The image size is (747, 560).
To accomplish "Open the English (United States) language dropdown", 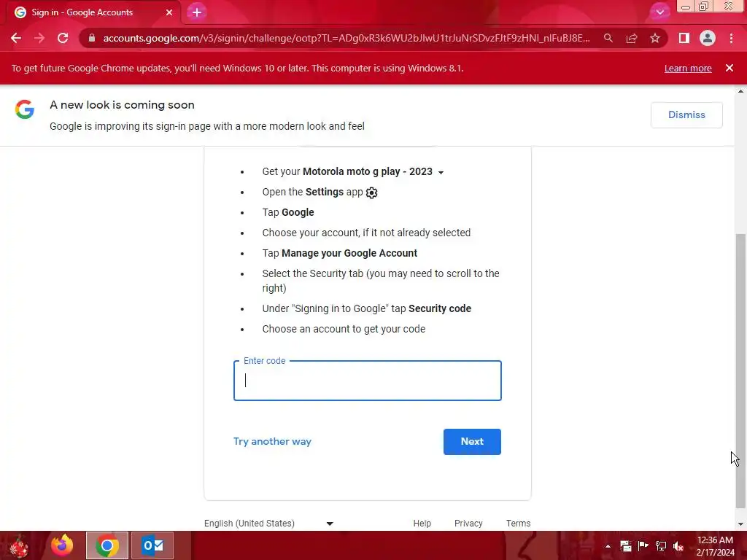I will click(268, 524).
